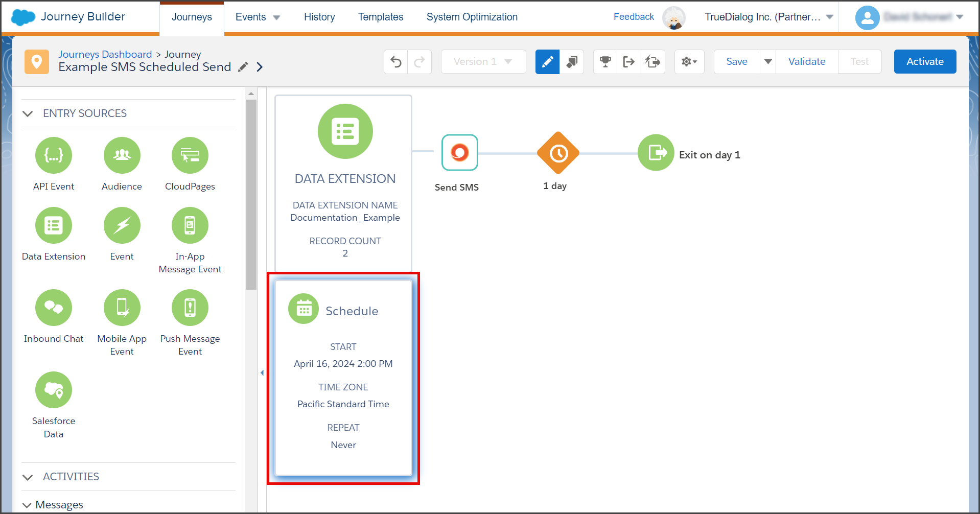Open the Journeys Dashboard breadcrumb link
Screen dimensions: 980x514
(x=105, y=54)
